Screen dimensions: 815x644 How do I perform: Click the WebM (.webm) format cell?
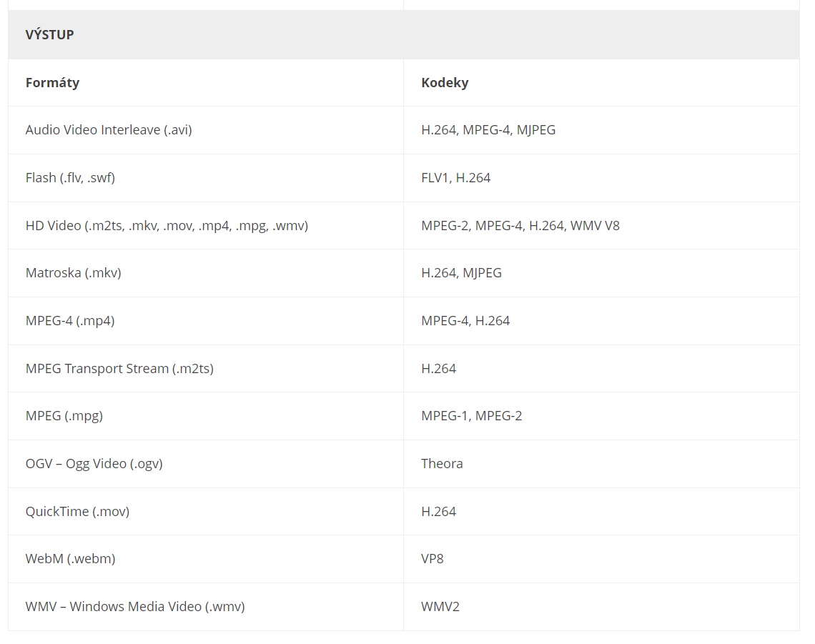pos(206,559)
